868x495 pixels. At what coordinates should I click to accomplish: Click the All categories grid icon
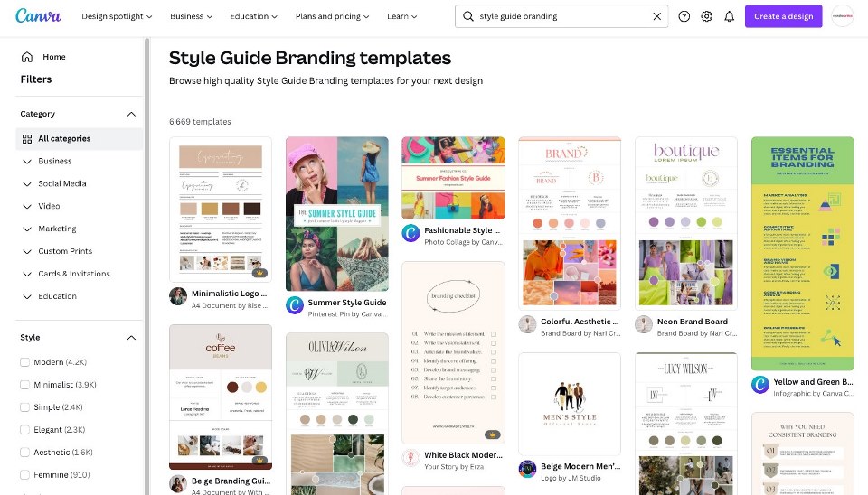pos(27,139)
